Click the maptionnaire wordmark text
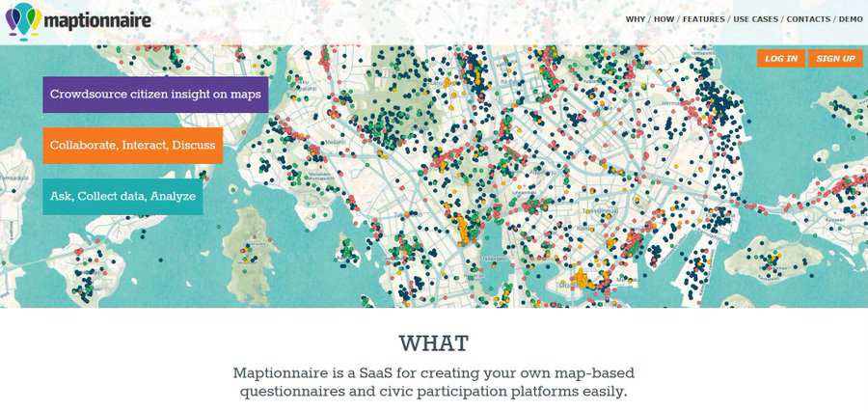 97,21
